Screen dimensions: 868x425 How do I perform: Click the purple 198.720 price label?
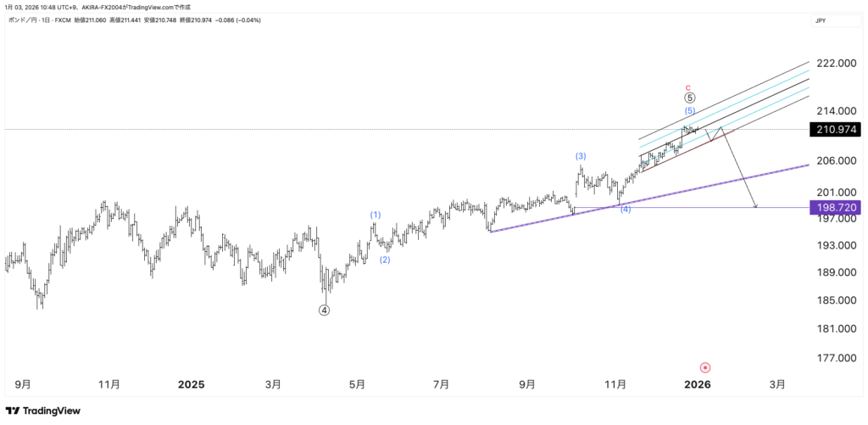pos(836,207)
